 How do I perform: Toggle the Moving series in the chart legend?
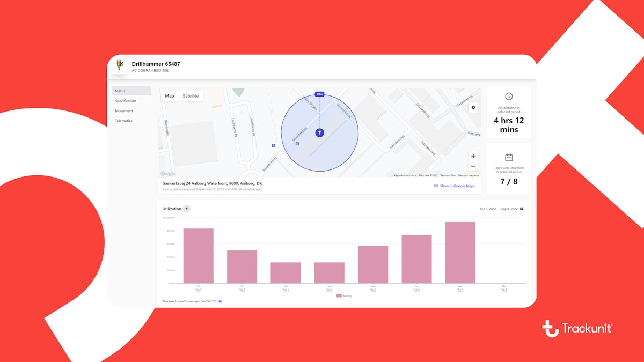click(345, 295)
